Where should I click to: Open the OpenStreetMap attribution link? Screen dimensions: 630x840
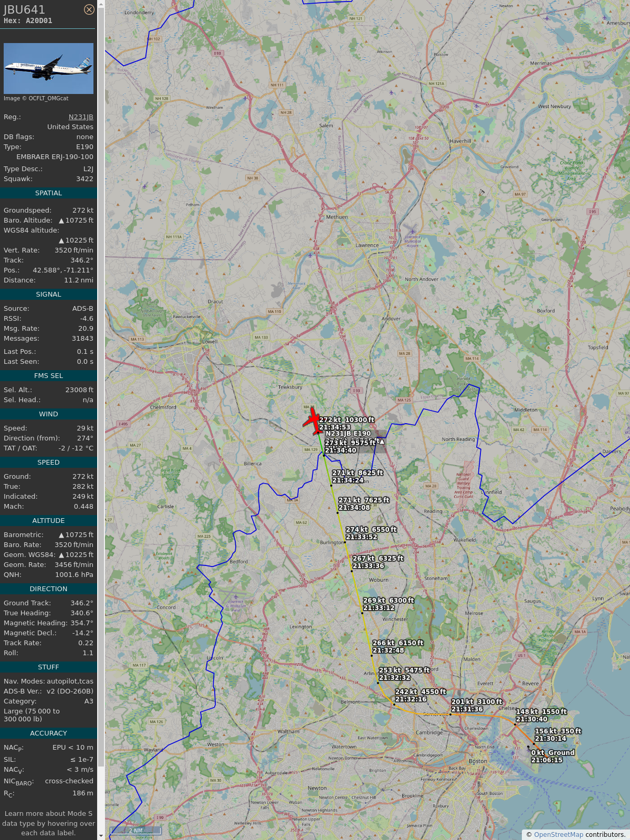(559, 834)
